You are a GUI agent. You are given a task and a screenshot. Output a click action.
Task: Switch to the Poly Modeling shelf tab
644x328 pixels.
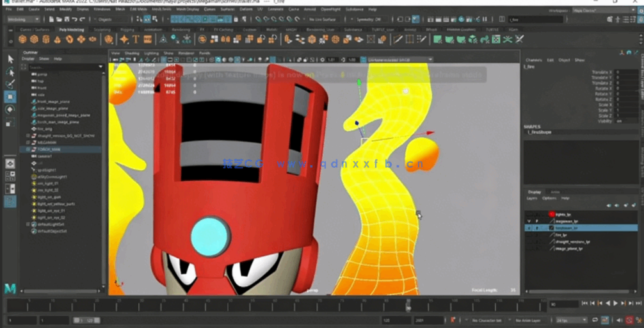point(71,29)
